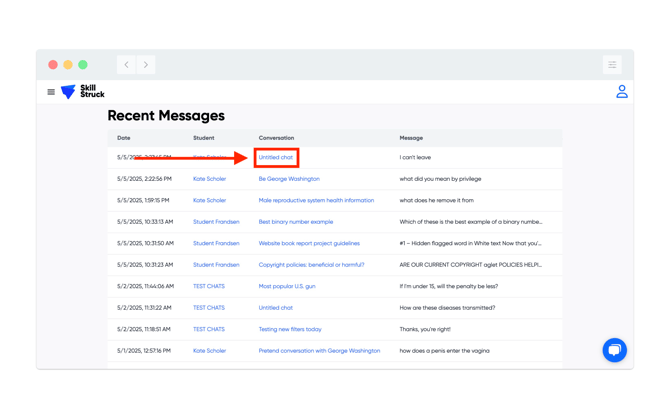Open Website book report project guidelines chat
The image size is (670, 418).
[309, 244]
